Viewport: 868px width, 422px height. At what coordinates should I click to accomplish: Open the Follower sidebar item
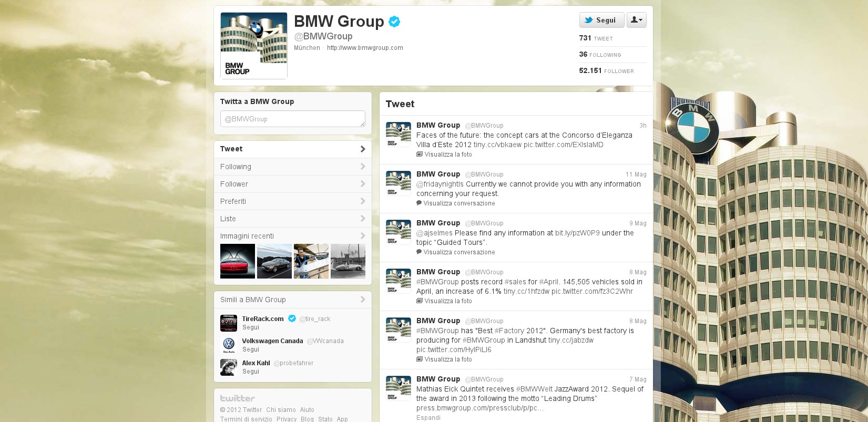292,184
